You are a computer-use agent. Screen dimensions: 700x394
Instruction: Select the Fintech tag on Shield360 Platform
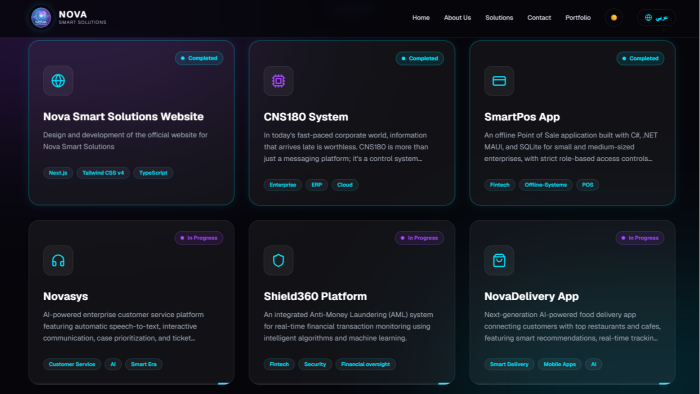[x=279, y=364]
